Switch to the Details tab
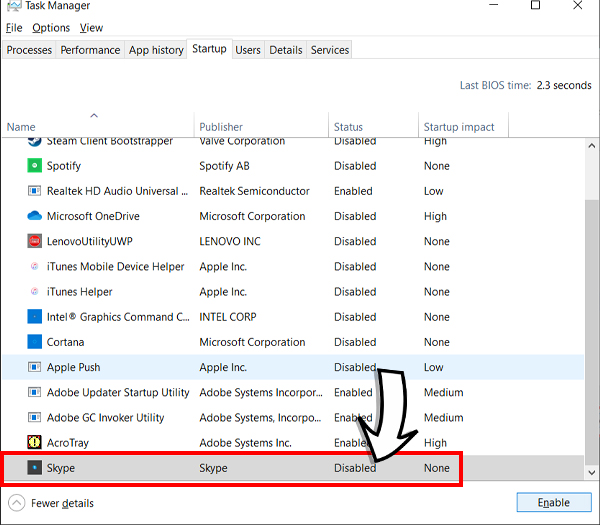Image resolution: width=600 pixels, height=525 pixels. click(x=286, y=50)
